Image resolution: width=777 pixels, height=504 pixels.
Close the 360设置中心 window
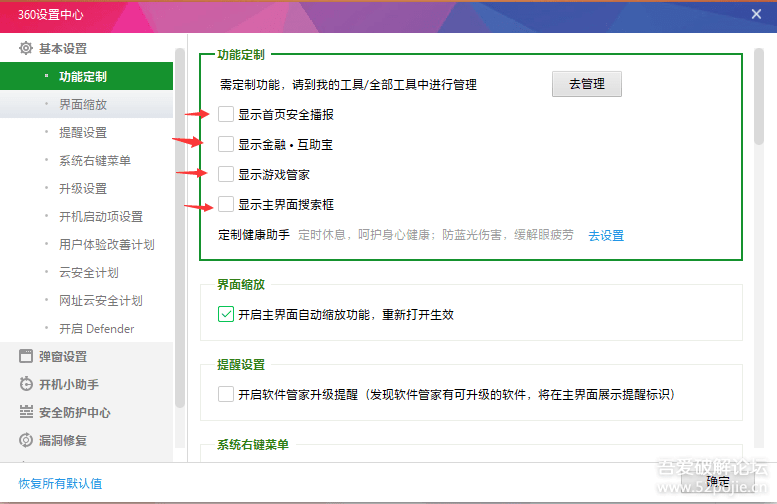tap(756, 14)
